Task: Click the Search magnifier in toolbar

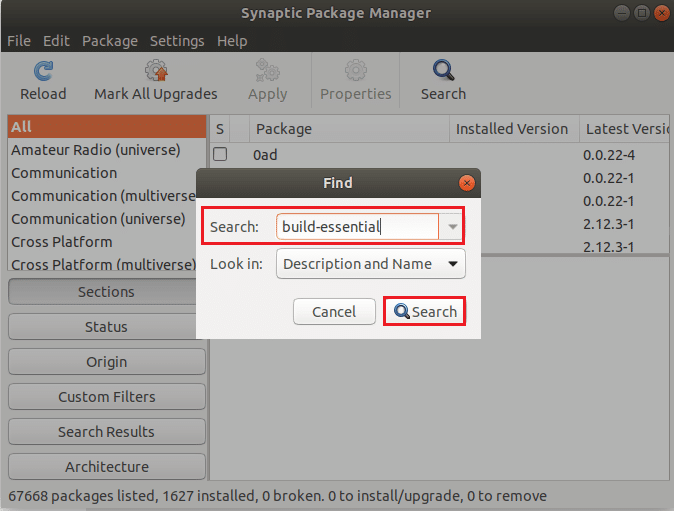Action: pos(443,71)
